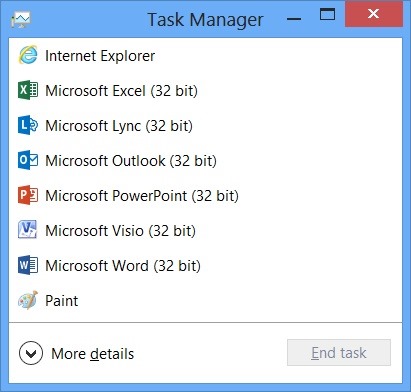Expand More details chevron circle
This screenshot has width=411, height=392.
coord(31,353)
